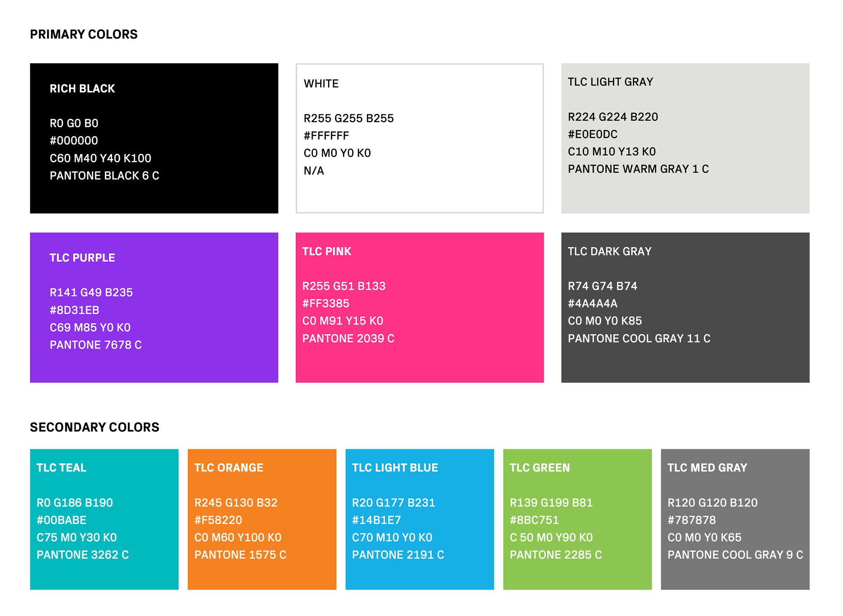Click the text R139 G199 B81

coord(551,502)
